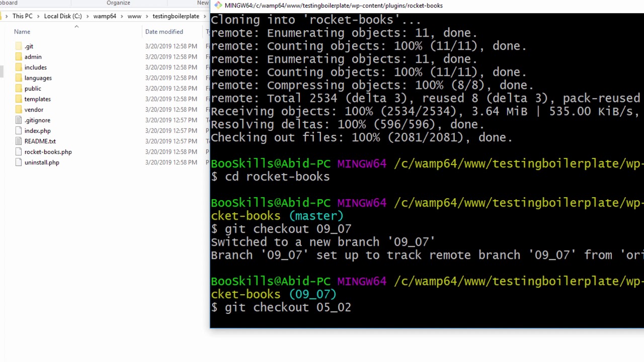Go to www in the address path

tap(134, 16)
